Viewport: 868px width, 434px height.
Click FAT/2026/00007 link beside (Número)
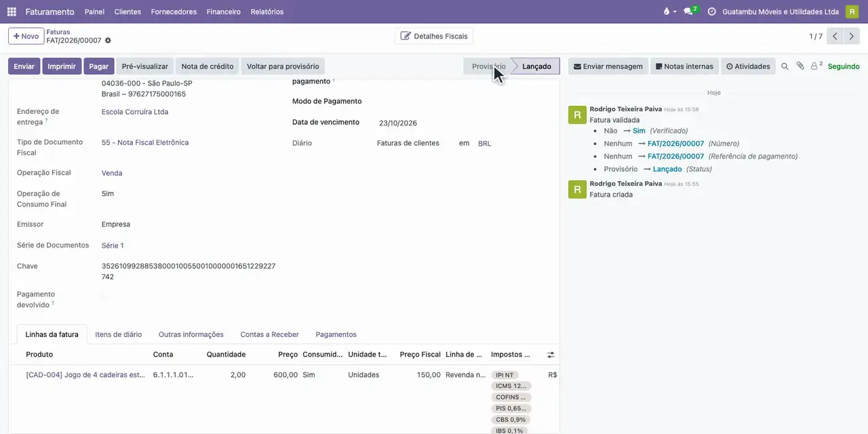pos(676,144)
